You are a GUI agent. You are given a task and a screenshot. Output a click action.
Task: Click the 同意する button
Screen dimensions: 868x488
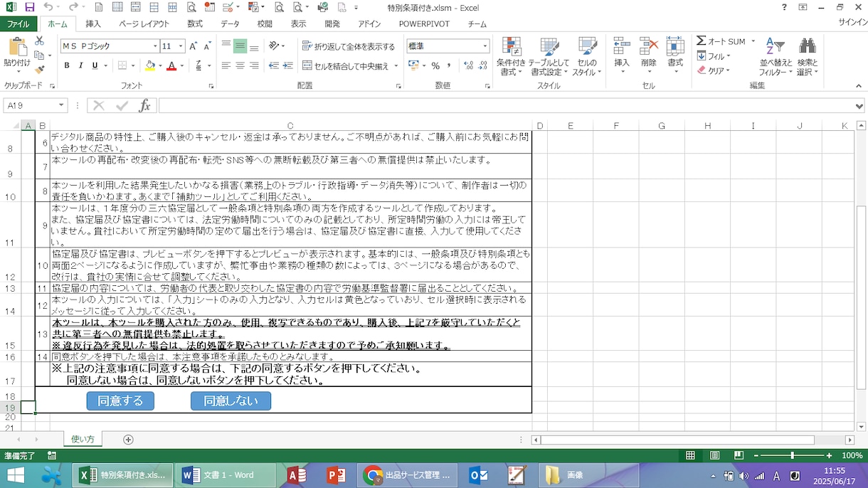[x=120, y=401]
